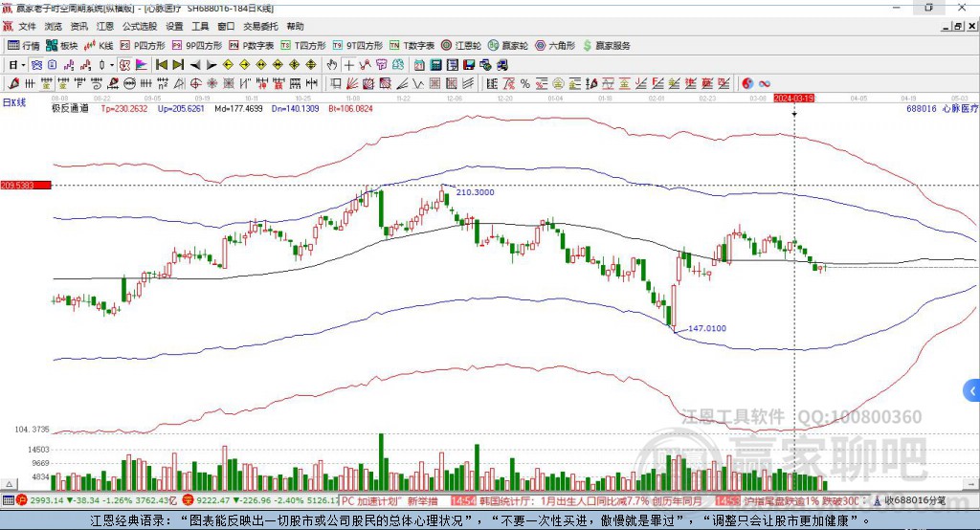This screenshot has width=980, height=530.
Task: Click the 极反通道 indicator label
Action: 70,108
